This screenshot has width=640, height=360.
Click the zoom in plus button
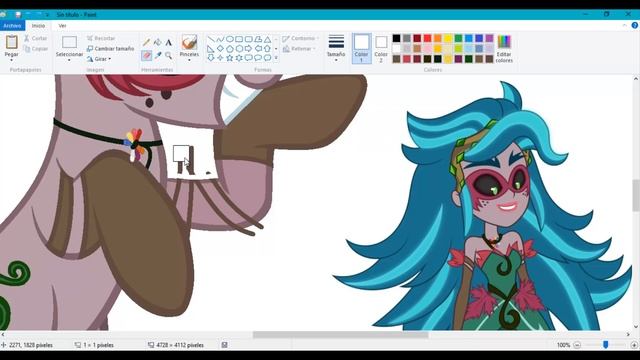pyautogui.click(x=634, y=345)
